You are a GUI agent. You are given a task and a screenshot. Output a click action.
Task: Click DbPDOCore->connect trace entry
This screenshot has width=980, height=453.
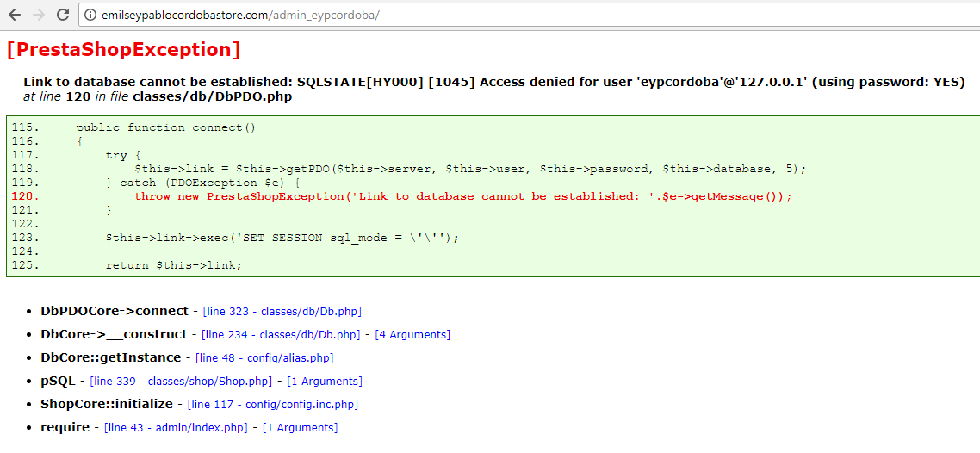115,311
